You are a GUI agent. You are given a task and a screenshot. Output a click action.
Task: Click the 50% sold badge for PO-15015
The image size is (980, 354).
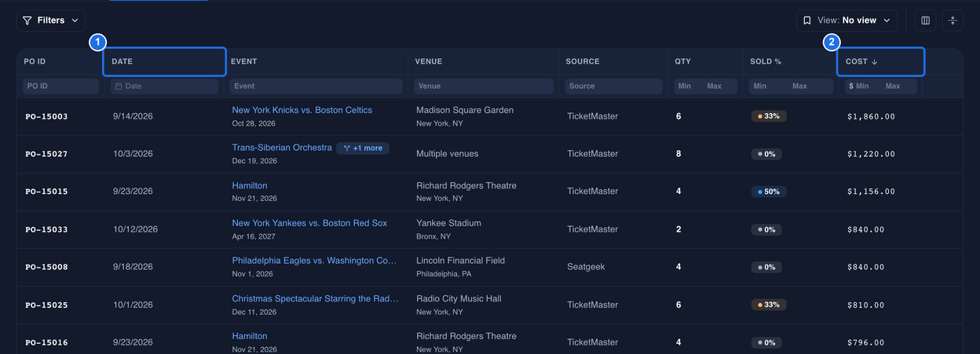[x=769, y=192]
